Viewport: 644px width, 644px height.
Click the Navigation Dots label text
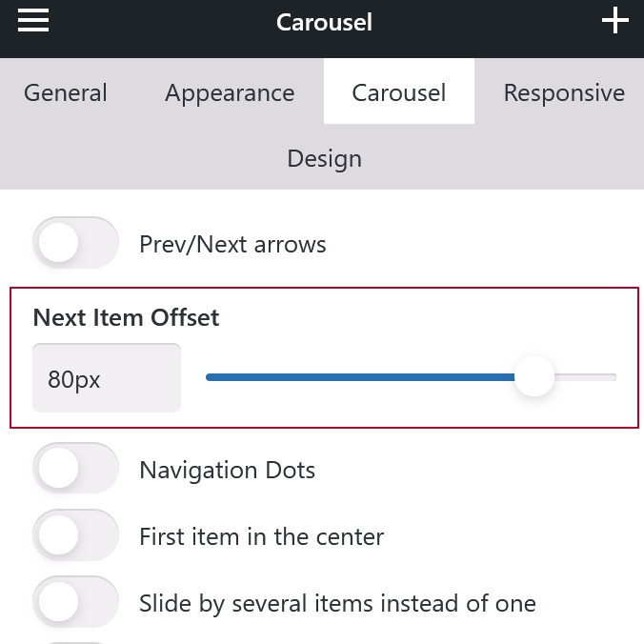[227, 471]
